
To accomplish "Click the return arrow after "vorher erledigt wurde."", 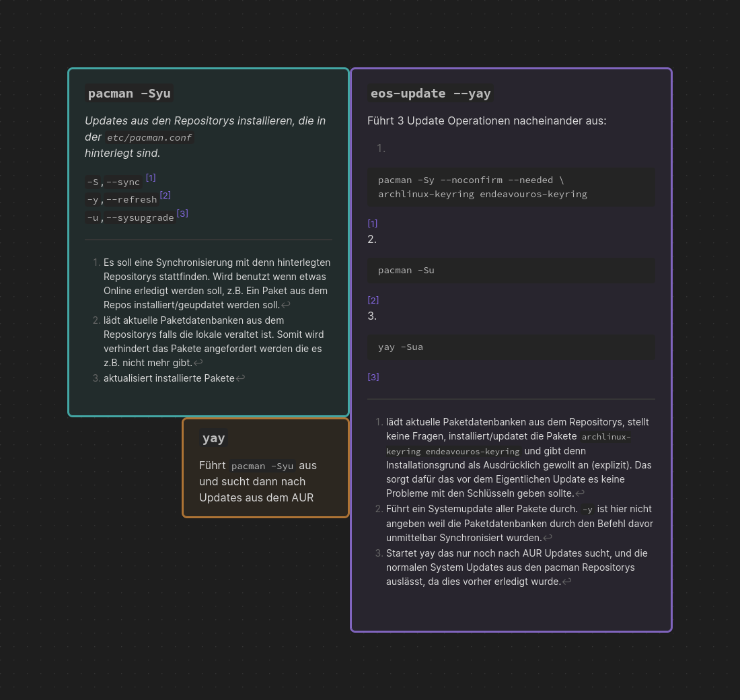I will coord(567,582).
